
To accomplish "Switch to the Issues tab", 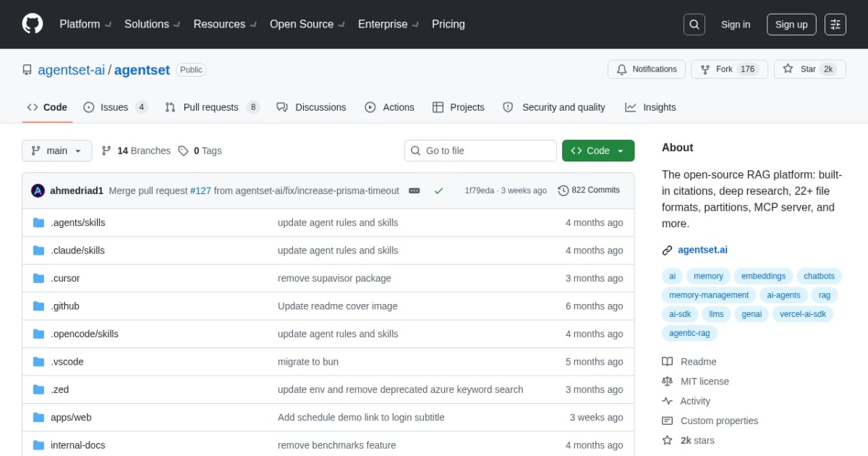I will (x=115, y=107).
